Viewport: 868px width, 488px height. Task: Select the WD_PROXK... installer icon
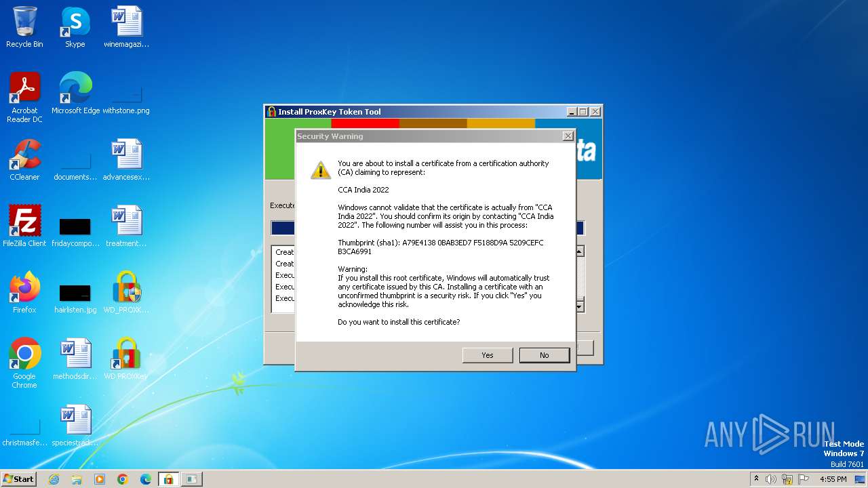point(126,292)
